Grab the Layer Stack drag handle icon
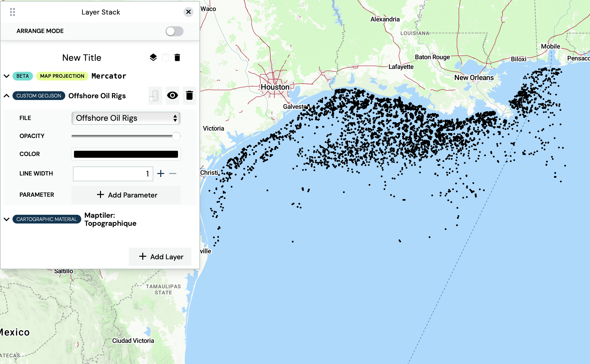This screenshot has width=590, height=364. pyautogui.click(x=12, y=12)
